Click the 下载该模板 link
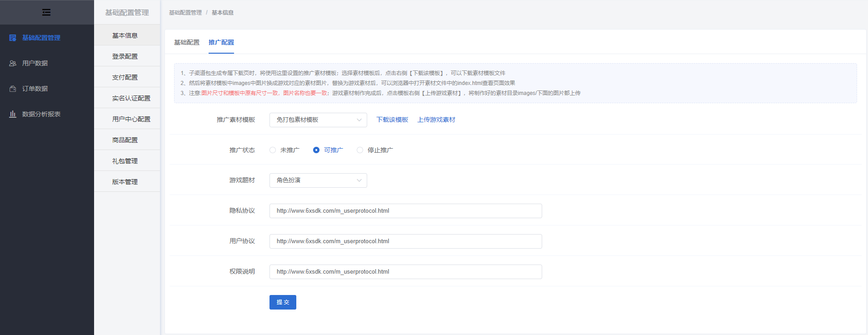The height and width of the screenshot is (335, 868). click(x=392, y=120)
